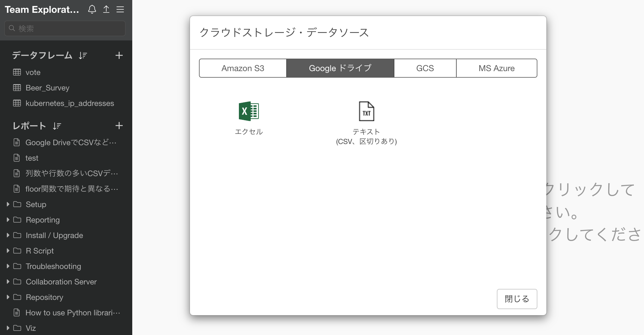Click the 閉じる close button
Screen dimensions: 644x335
tap(517, 299)
